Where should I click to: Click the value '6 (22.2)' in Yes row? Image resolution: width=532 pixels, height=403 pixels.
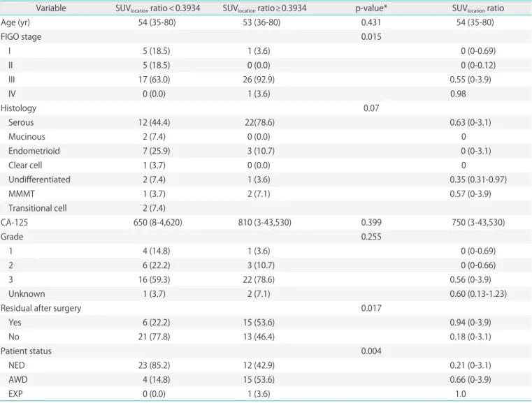157,323
